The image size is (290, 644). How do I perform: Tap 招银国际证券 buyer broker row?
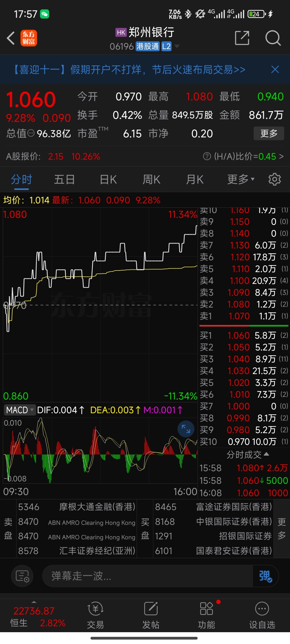[213, 536]
